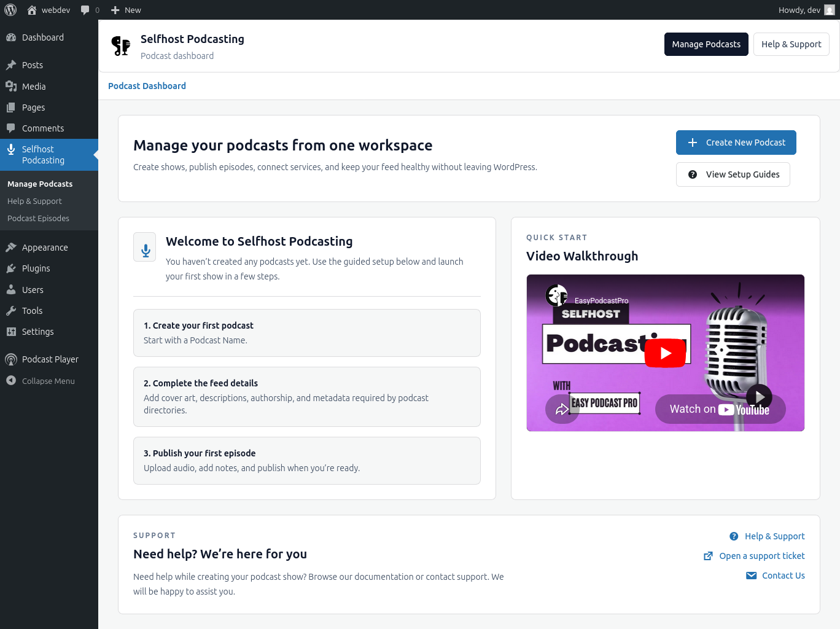This screenshot has width=840, height=629.
Task: Click the Help & Support header button
Action: coord(791,44)
